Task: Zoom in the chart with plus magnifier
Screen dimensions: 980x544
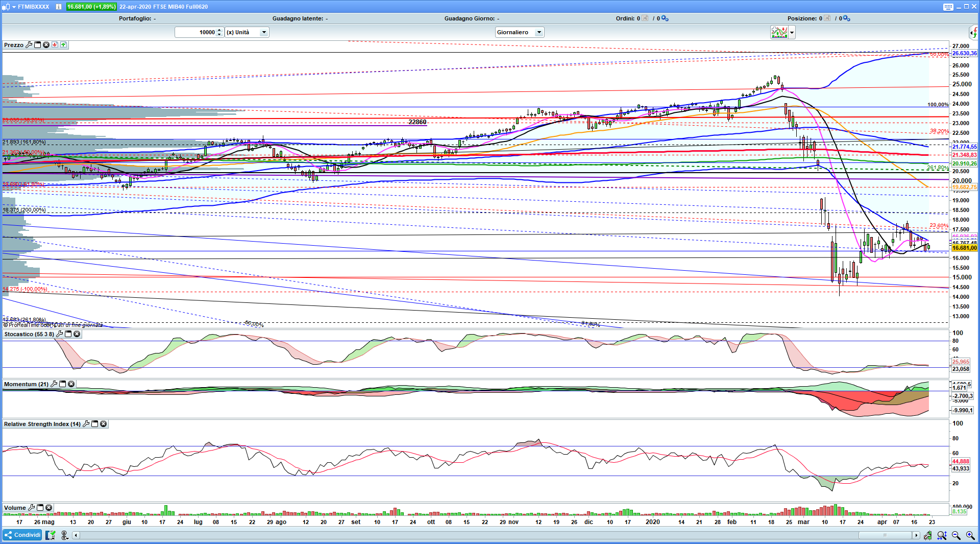Action: pos(970,535)
